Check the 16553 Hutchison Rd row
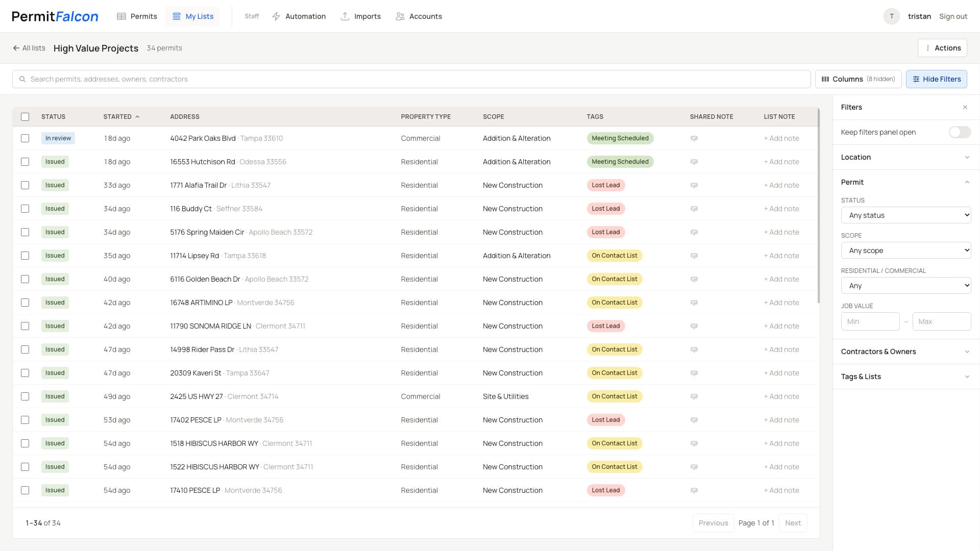980x551 pixels. point(25,162)
